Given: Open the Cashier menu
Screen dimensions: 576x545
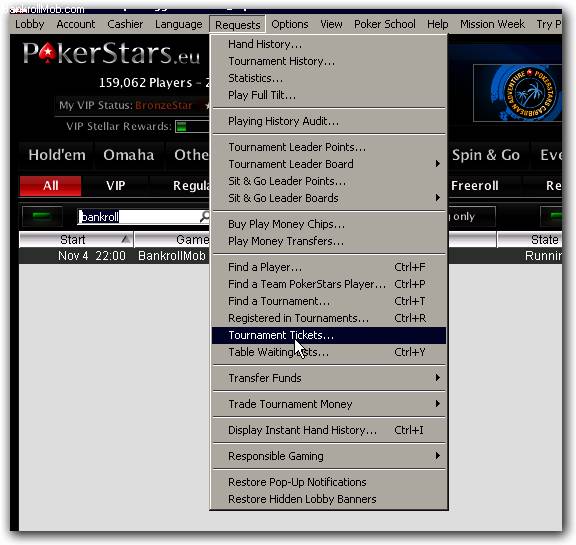Looking at the screenshot, I should pos(125,24).
